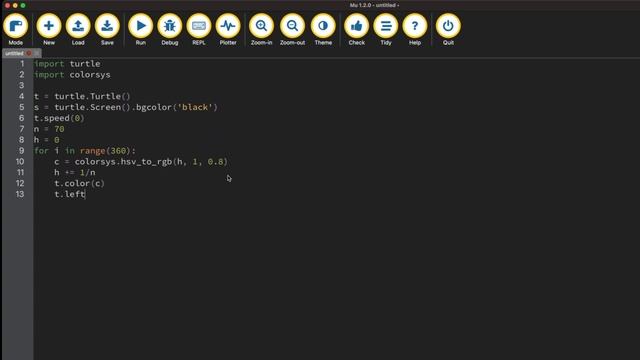Load a file from disk

78,29
